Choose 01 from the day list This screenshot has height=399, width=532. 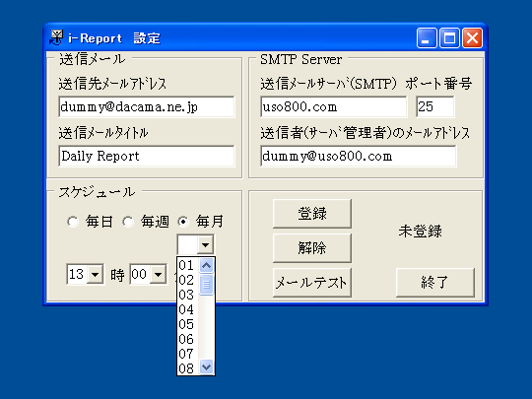tap(188, 265)
